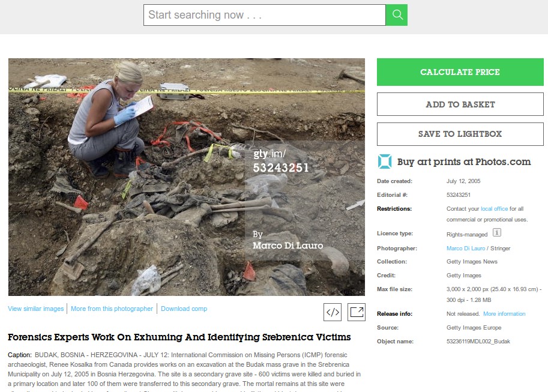This screenshot has width=548, height=392.
Task: Open the embed code icon below the photo
Action: pos(334,312)
